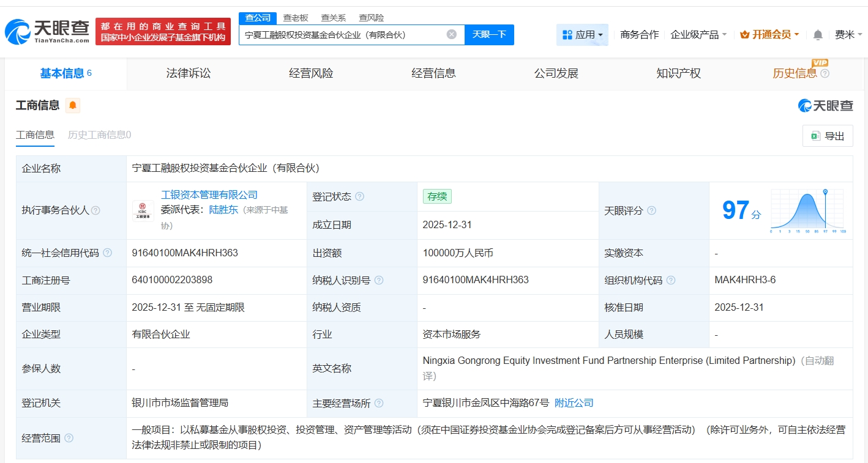Screen dimensions: 868x463
Task: Click help icon next to 经营范围
Action: pos(69,438)
